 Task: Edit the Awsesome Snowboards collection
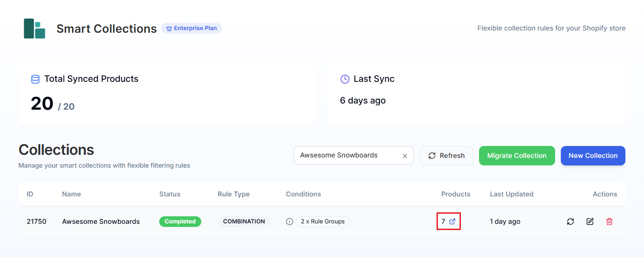point(590,221)
